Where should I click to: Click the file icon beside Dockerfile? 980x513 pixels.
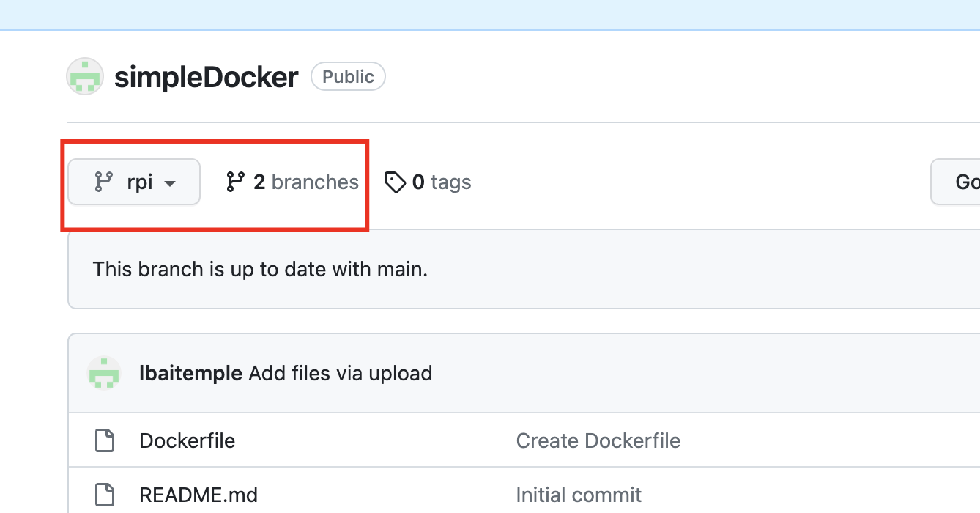pyautogui.click(x=105, y=440)
